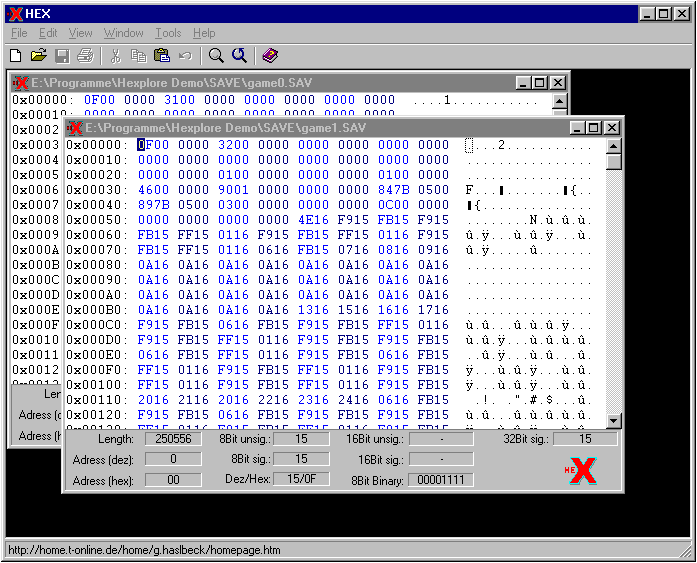
Task: Open the Help menu
Action: coord(204,33)
